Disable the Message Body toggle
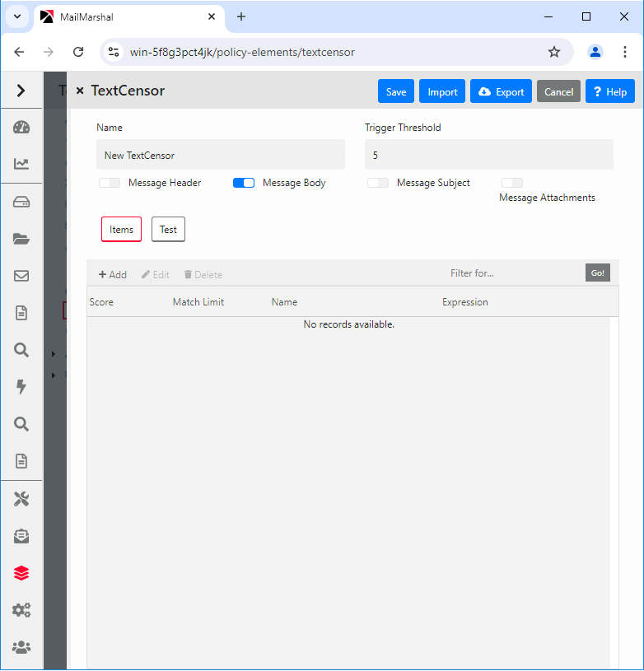 click(x=244, y=183)
